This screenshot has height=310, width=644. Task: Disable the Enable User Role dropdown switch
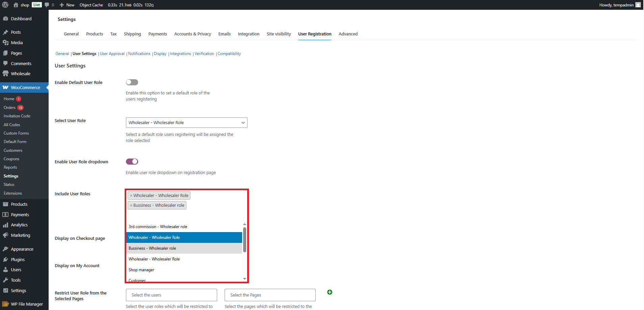tap(132, 162)
